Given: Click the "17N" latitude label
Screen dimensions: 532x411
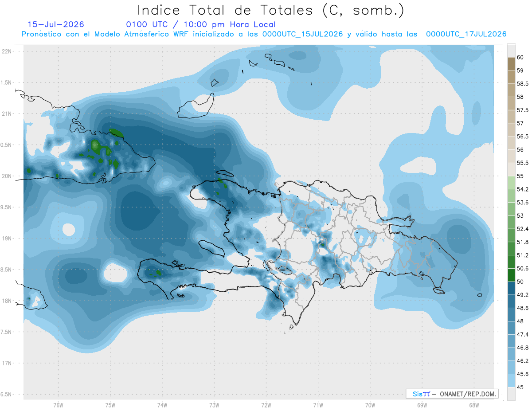Looking at the screenshot, I should [7, 363].
